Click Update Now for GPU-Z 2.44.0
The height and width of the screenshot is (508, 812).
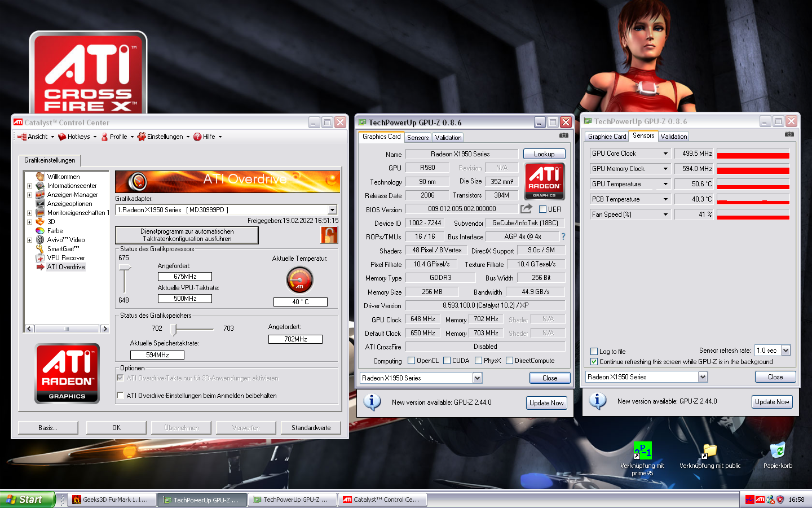(546, 402)
